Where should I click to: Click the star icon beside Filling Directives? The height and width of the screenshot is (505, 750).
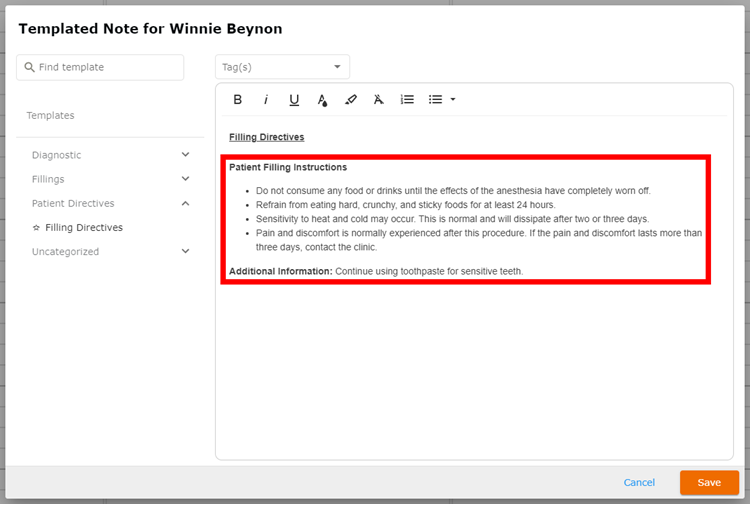[x=36, y=228]
